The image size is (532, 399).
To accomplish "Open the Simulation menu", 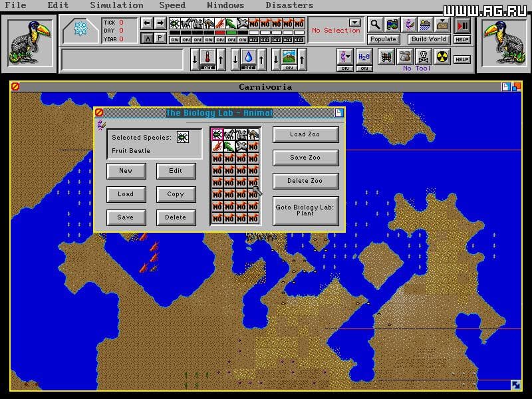I will point(116,5).
